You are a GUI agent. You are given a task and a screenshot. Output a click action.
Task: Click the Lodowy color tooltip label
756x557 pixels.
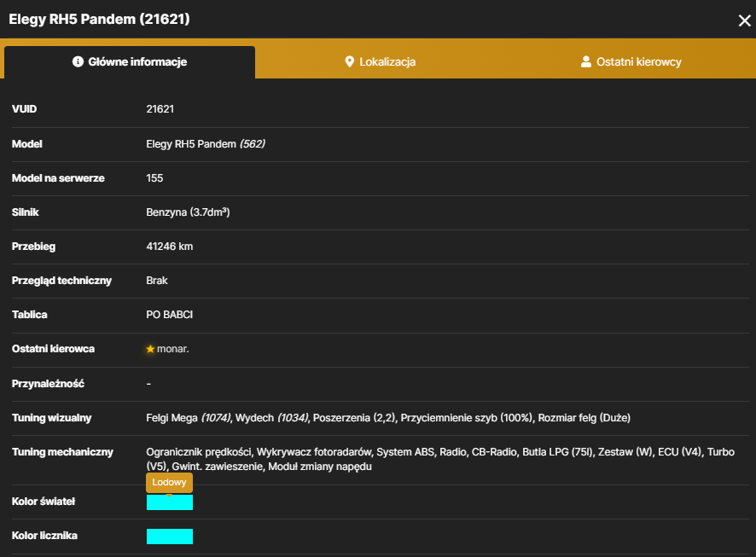point(169,482)
